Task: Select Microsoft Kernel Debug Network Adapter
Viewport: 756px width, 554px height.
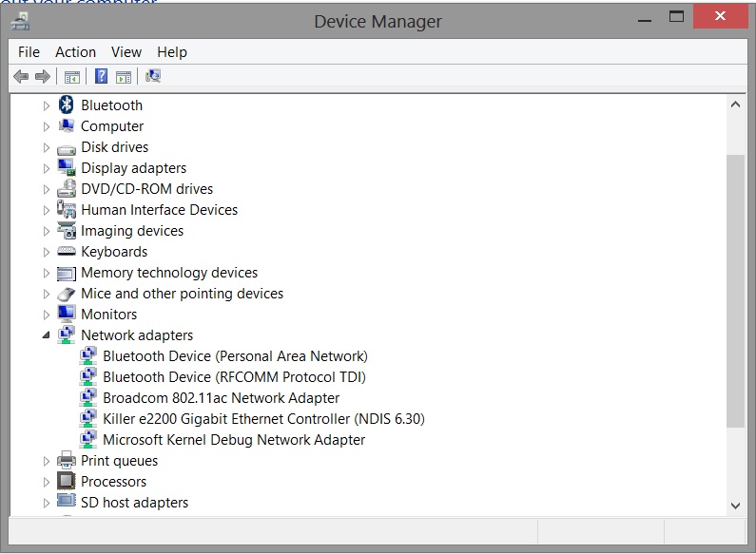Action: pos(234,439)
